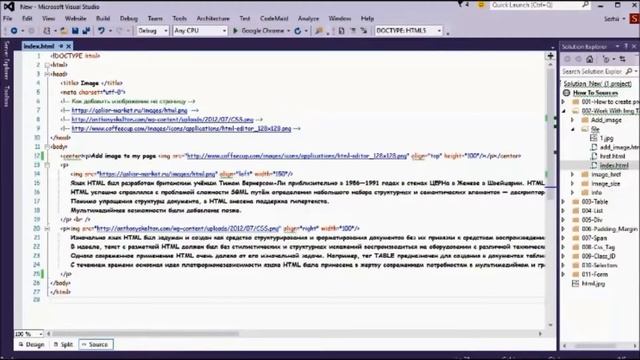Open the Sethi account name dropdown
This screenshot has height=360, width=640.
614,19
